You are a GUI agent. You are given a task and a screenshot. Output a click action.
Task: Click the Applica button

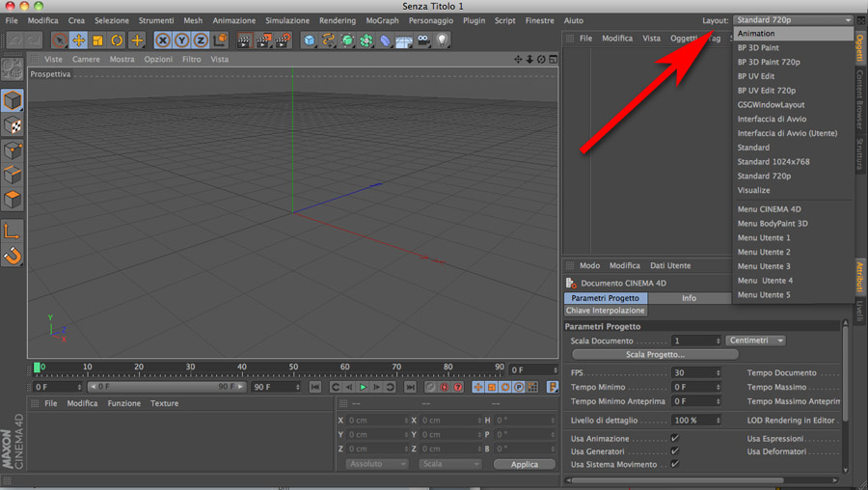click(x=525, y=464)
